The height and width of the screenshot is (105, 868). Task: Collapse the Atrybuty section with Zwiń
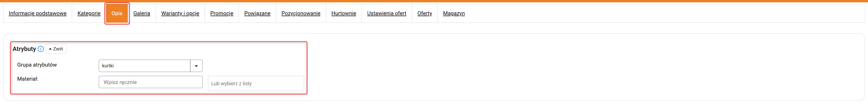click(x=56, y=49)
